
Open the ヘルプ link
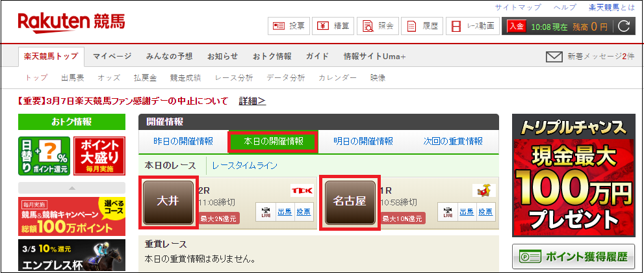(x=565, y=7)
